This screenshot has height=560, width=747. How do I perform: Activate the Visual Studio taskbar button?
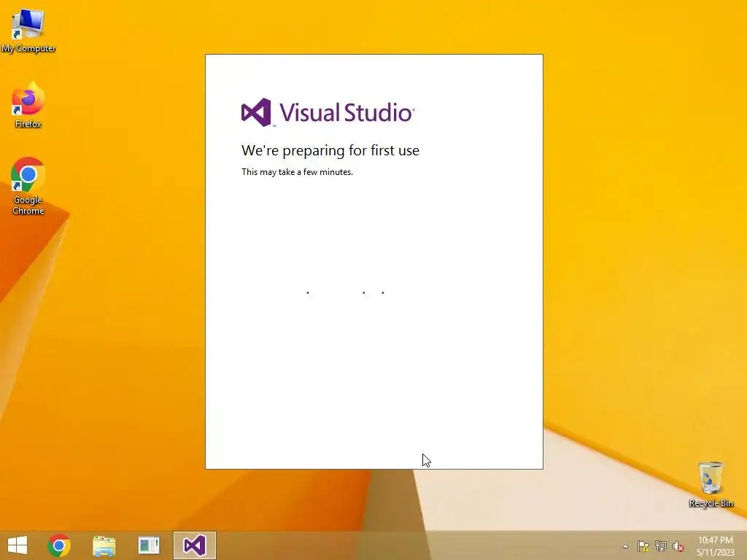point(194,545)
